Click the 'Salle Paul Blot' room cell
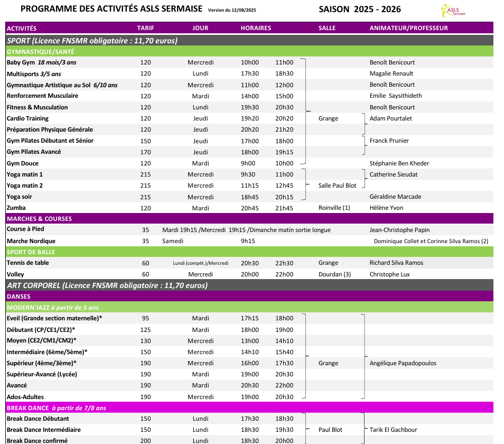 337,186
